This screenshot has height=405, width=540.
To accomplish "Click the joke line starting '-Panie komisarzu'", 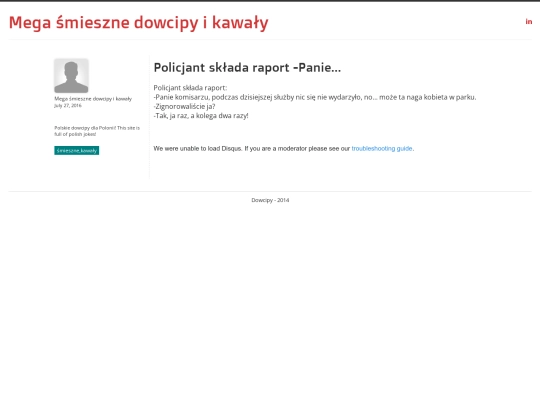I will [315, 97].
